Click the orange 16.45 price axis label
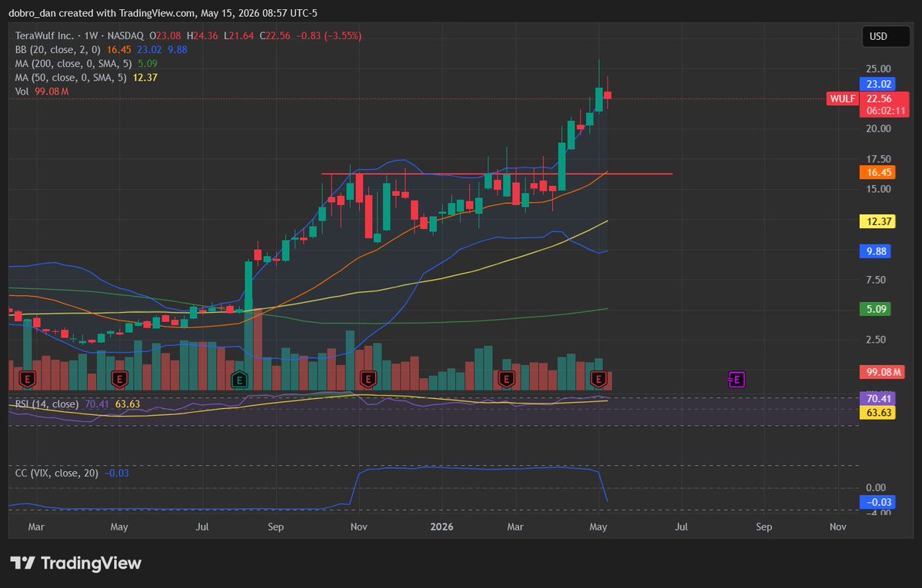The image size is (922, 588). point(878,172)
